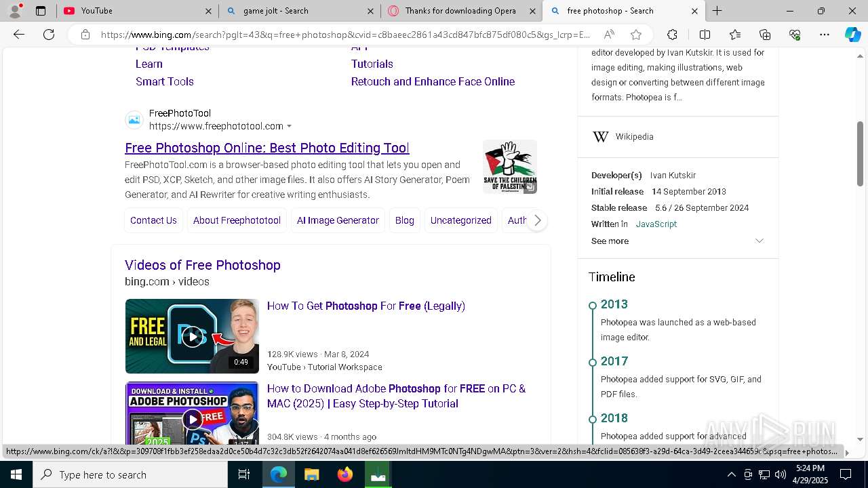
Task: Open Collections icon
Action: (765, 35)
